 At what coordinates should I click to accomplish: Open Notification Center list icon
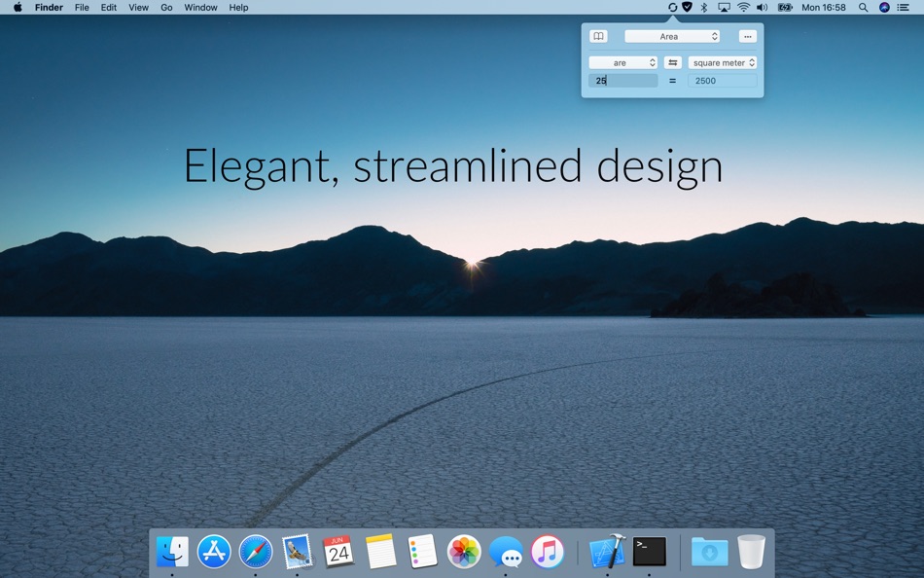click(903, 8)
